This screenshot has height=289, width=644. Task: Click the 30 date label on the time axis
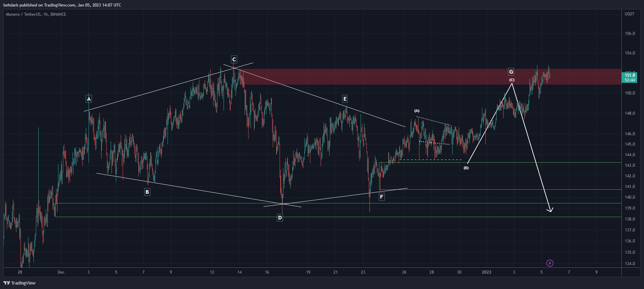click(x=459, y=272)
